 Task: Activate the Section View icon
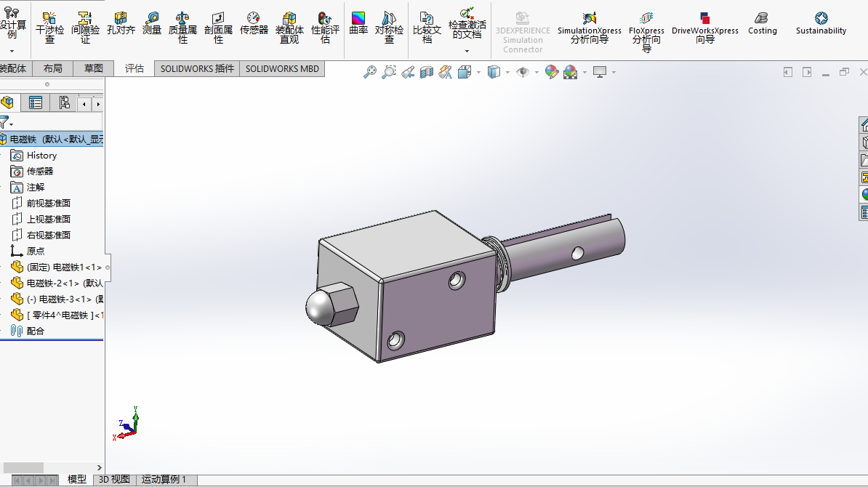click(427, 72)
